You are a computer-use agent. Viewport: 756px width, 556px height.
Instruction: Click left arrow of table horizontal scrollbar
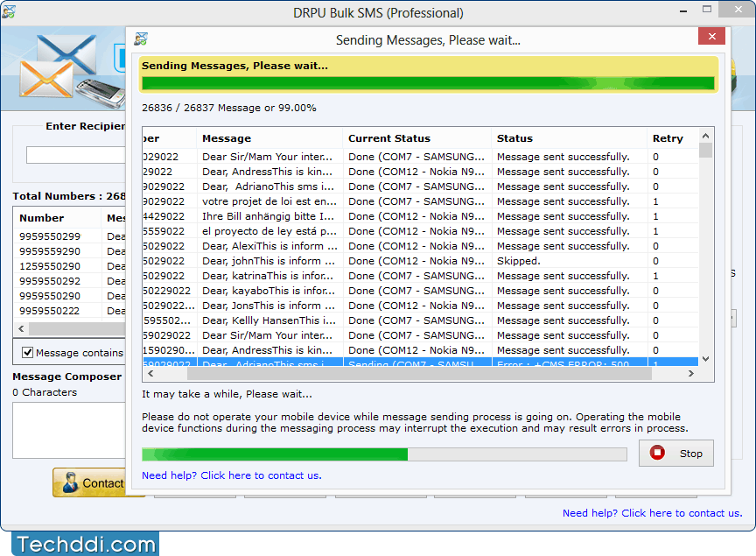pyautogui.click(x=150, y=374)
